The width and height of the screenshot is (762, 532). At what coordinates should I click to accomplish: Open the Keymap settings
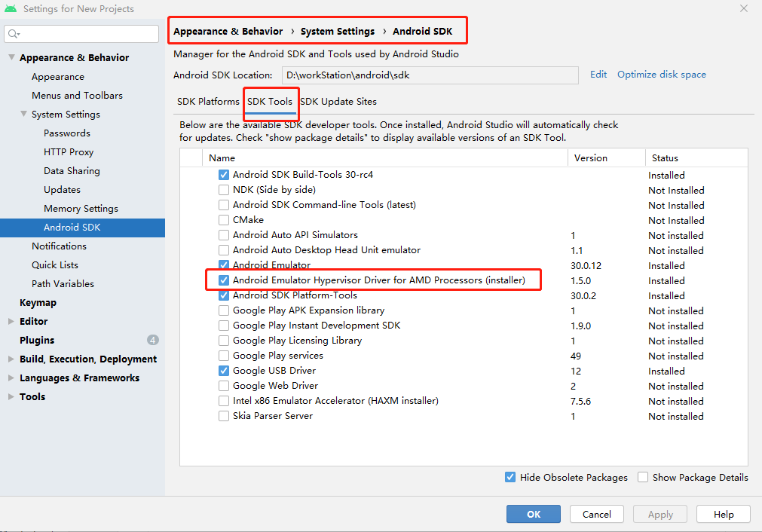pyautogui.click(x=38, y=303)
